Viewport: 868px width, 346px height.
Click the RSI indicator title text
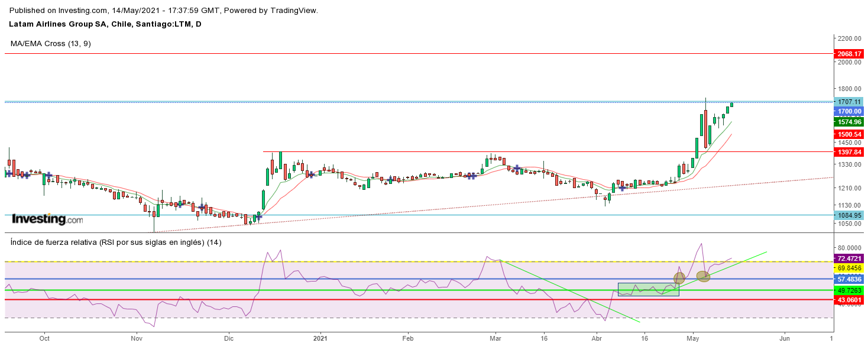[116, 242]
